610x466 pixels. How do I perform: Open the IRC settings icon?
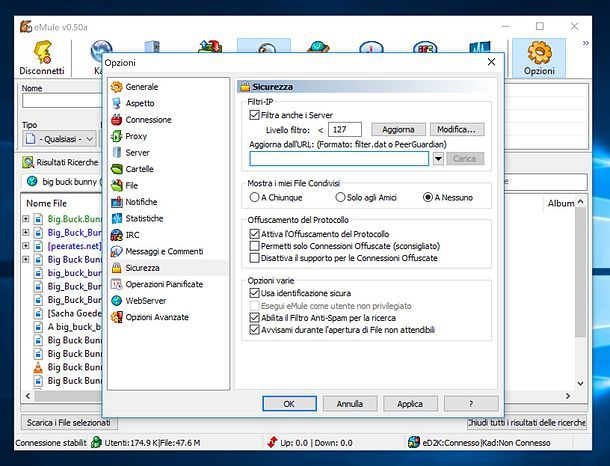pyautogui.click(x=117, y=235)
